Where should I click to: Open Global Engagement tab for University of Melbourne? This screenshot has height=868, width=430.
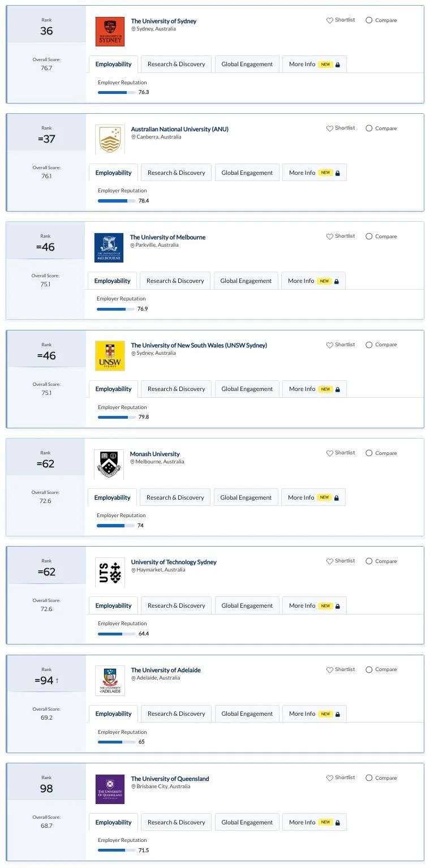coord(246,281)
